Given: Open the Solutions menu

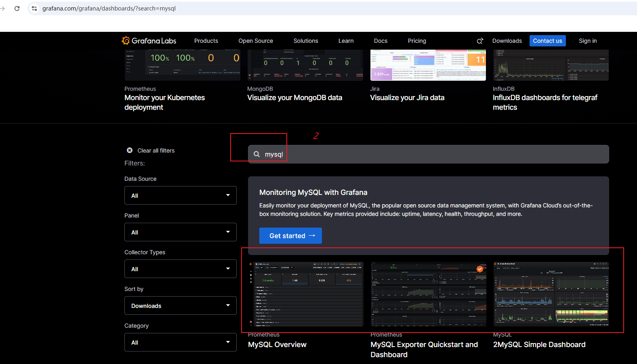Looking at the screenshot, I should click(306, 41).
